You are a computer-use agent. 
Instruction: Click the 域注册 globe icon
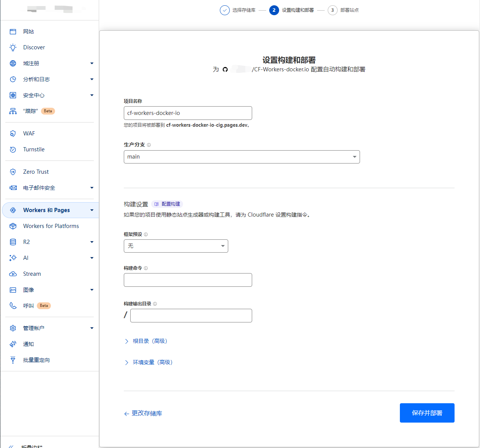[13, 63]
